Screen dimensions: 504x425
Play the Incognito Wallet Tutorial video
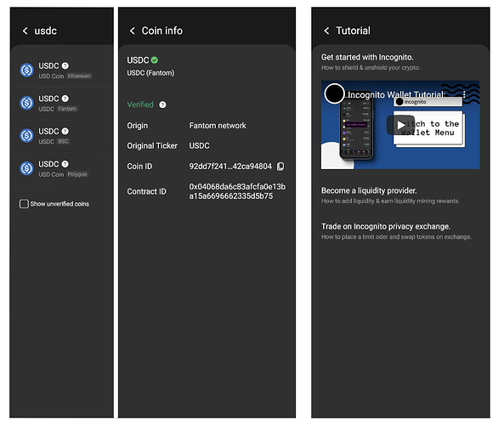400,125
